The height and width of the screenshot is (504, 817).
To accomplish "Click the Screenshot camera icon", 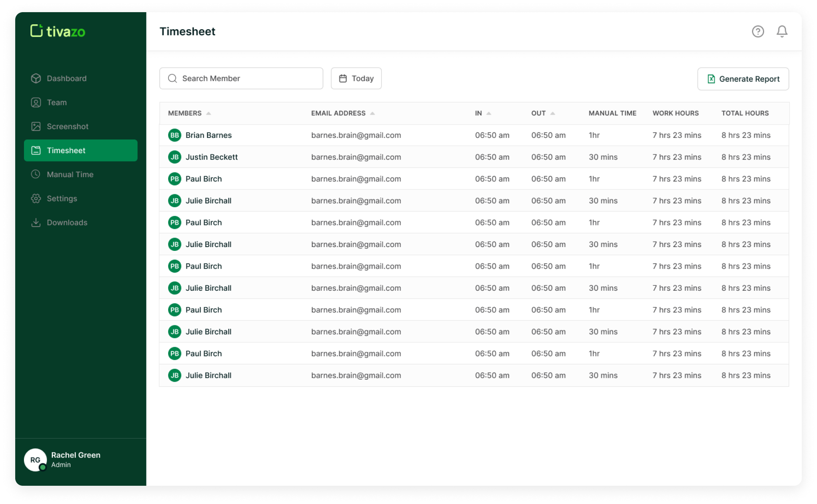I will pos(36,126).
